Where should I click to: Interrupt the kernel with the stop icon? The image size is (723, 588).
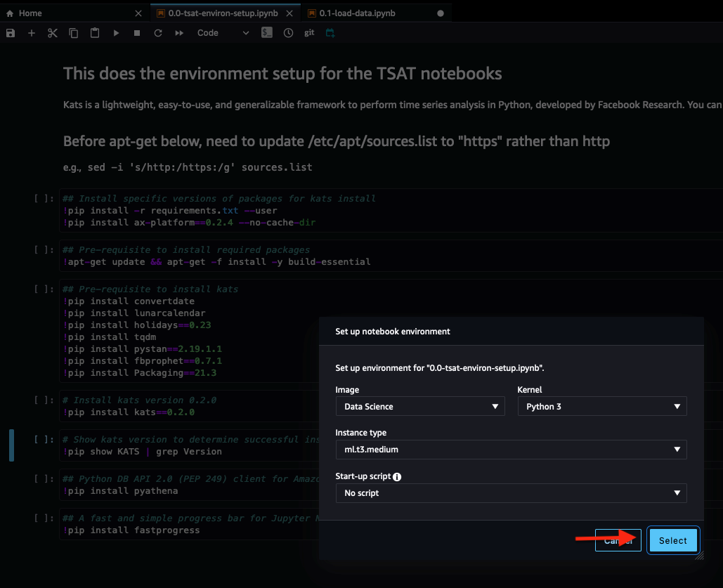[136, 32]
